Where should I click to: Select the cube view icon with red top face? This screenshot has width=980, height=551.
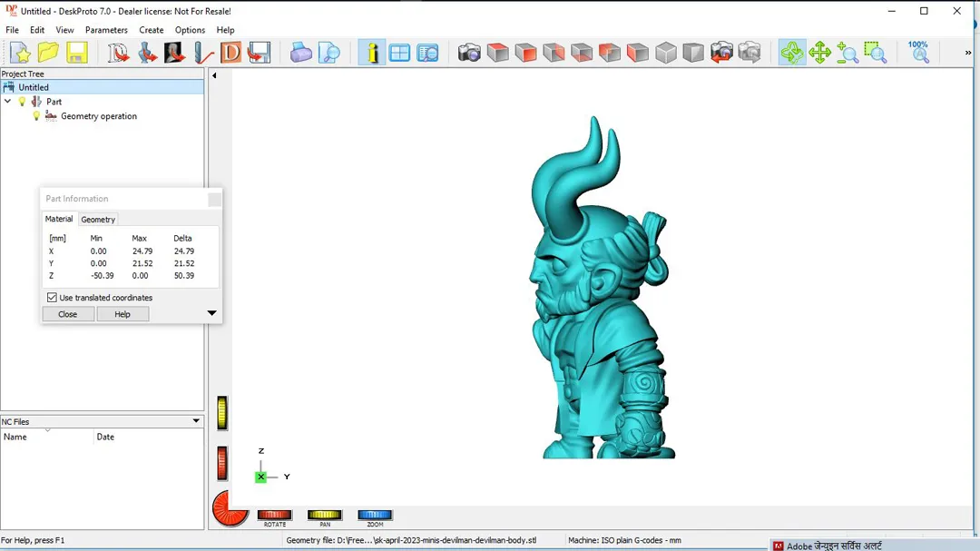pyautogui.click(x=497, y=53)
